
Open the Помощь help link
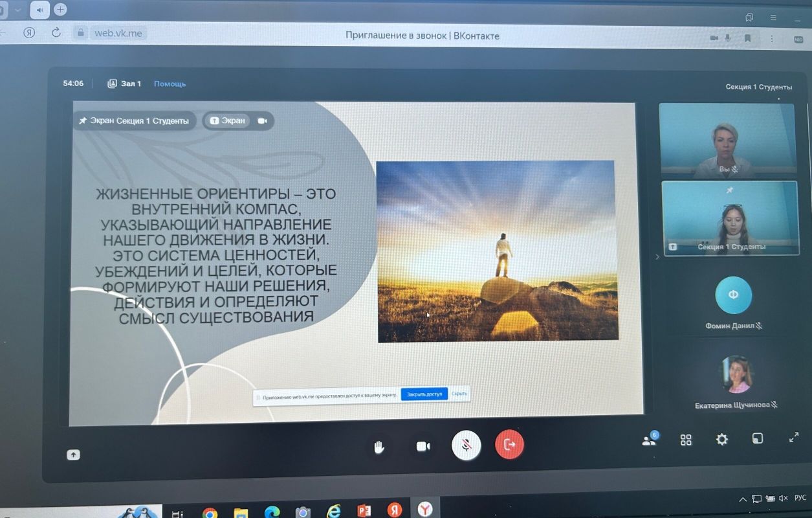coord(170,84)
